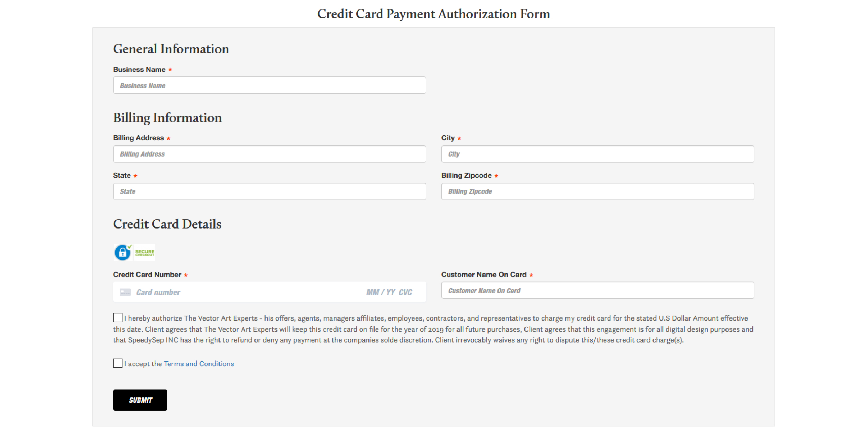Tick the accept Terms and Conditions checkbox
The width and height of the screenshot is (868, 434).
coord(118,363)
